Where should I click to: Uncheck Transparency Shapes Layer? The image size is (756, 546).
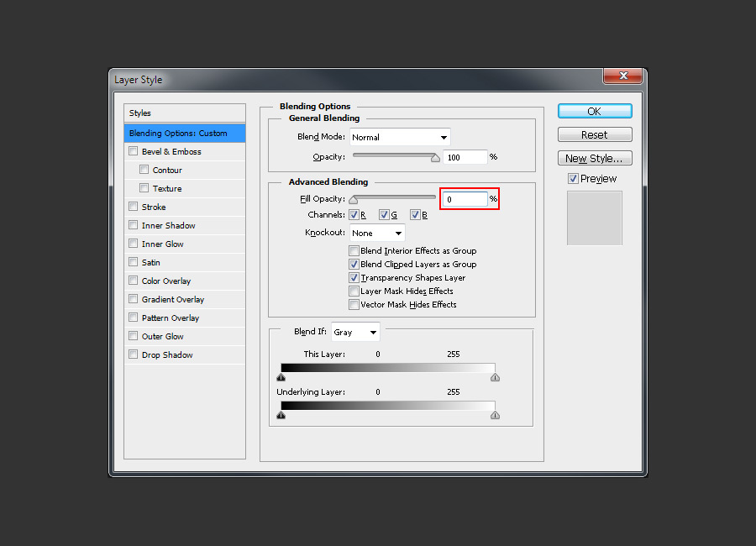(354, 277)
